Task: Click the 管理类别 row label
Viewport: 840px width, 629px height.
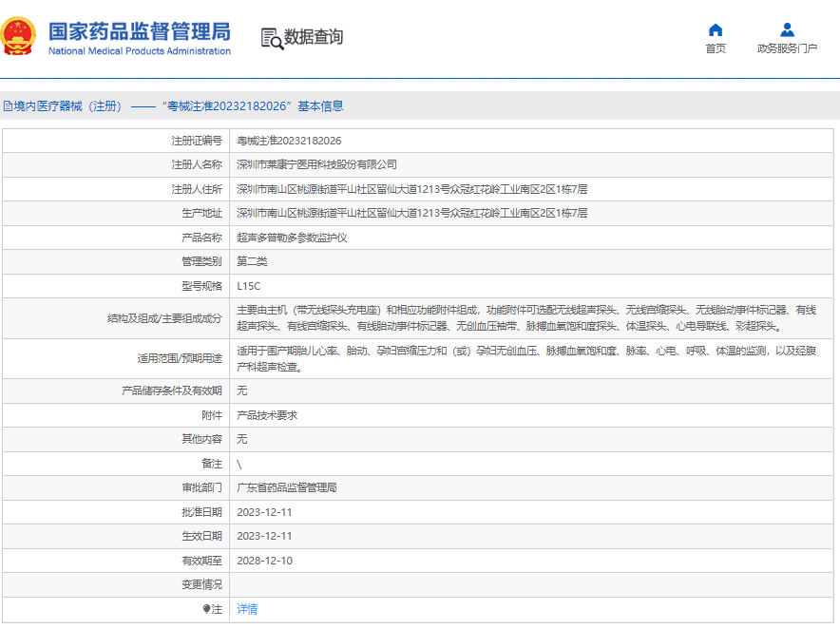Action: 201,261
